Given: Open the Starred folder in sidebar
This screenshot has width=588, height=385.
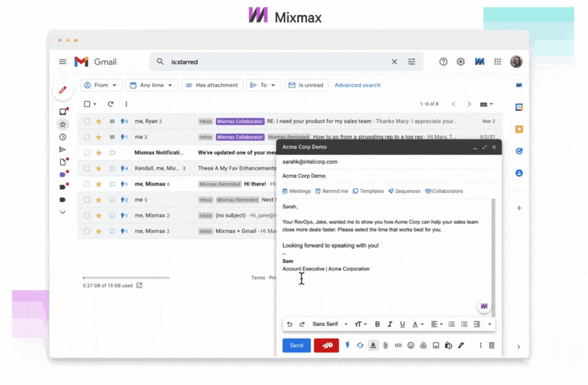Looking at the screenshot, I should click(x=63, y=125).
